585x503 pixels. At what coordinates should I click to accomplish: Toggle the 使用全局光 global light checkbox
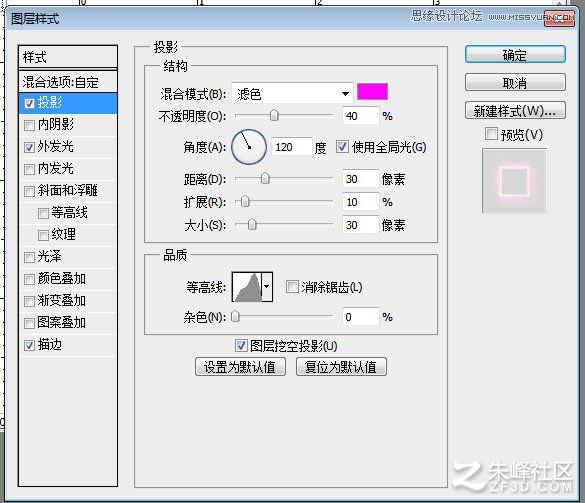click(x=342, y=147)
